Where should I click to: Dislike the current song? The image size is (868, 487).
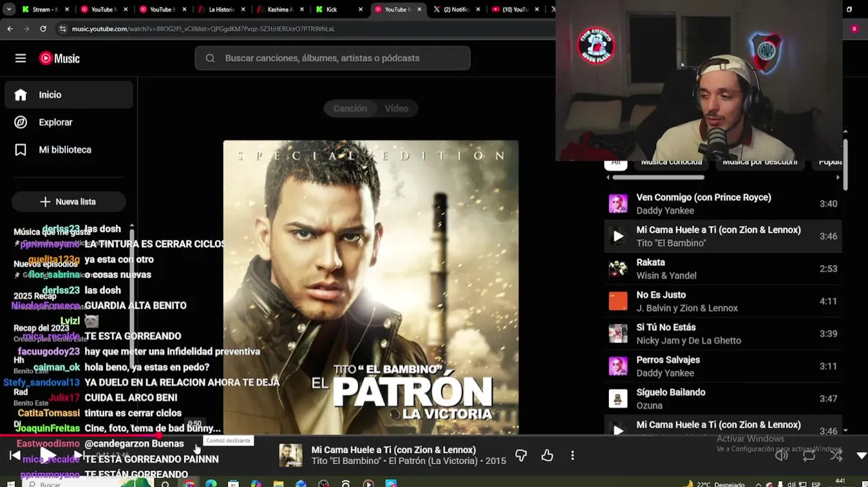click(521, 456)
